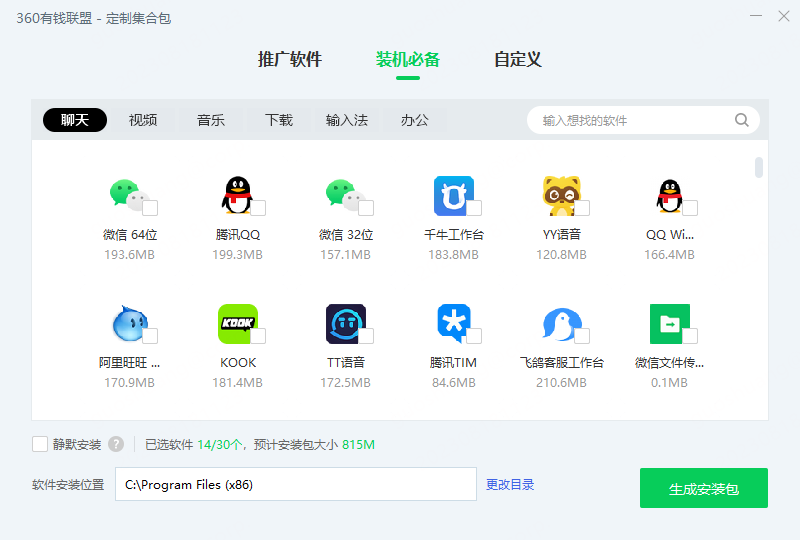This screenshot has height=540, width=800.
Task: Click the 14/30个 selected count text
Action: [x=220, y=445]
